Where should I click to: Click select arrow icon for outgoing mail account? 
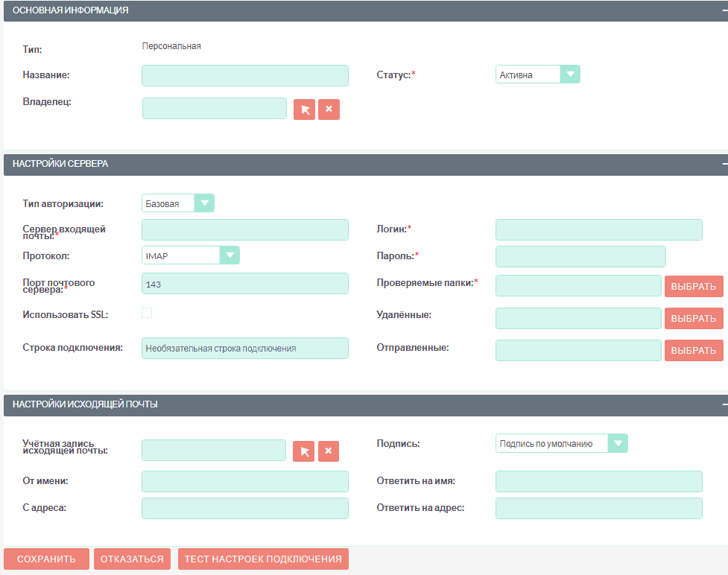(304, 451)
